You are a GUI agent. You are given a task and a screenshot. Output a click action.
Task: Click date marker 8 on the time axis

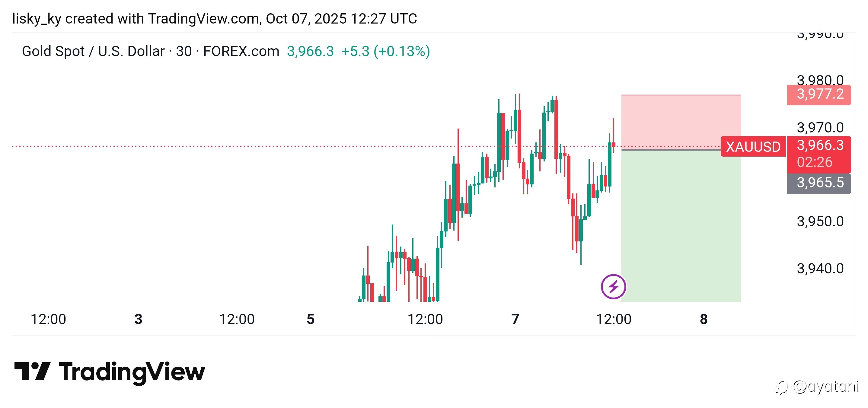click(704, 319)
